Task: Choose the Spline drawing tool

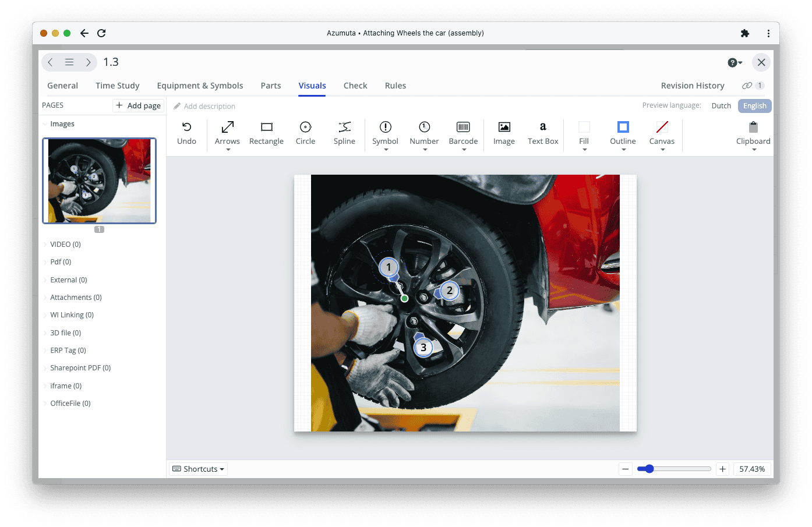Action: point(344,128)
